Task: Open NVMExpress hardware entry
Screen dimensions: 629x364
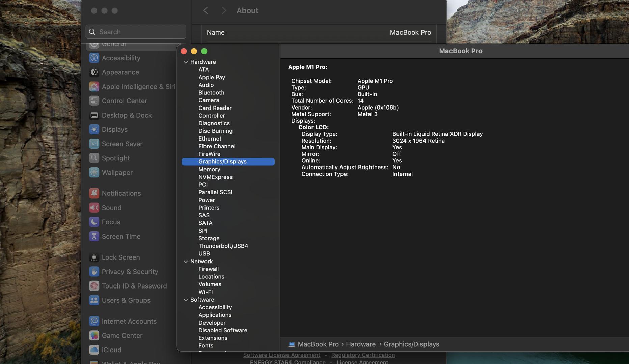Action: (x=215, y=177)
